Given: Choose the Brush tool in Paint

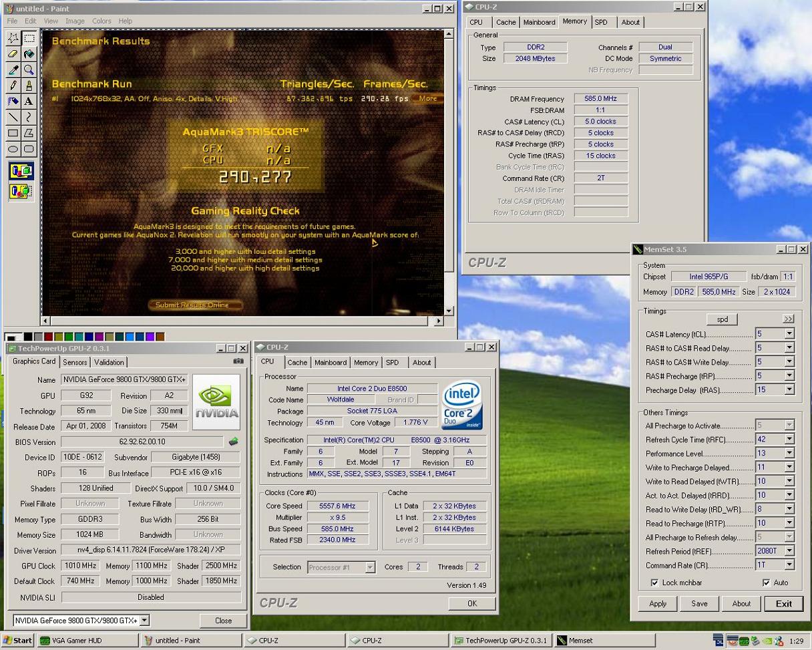Looking at the screenshot, I should [29, 86].
